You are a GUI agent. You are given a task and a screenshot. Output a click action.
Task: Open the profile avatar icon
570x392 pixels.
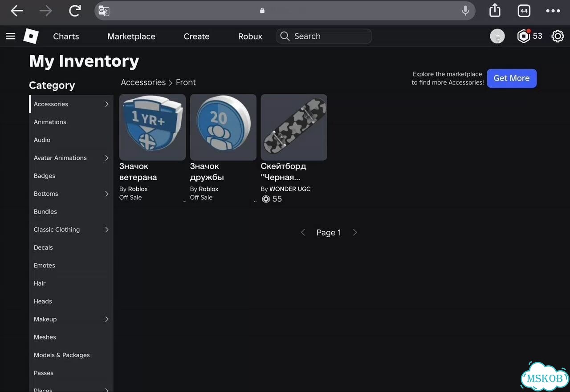pyautogui.click(x=497, y=36)
